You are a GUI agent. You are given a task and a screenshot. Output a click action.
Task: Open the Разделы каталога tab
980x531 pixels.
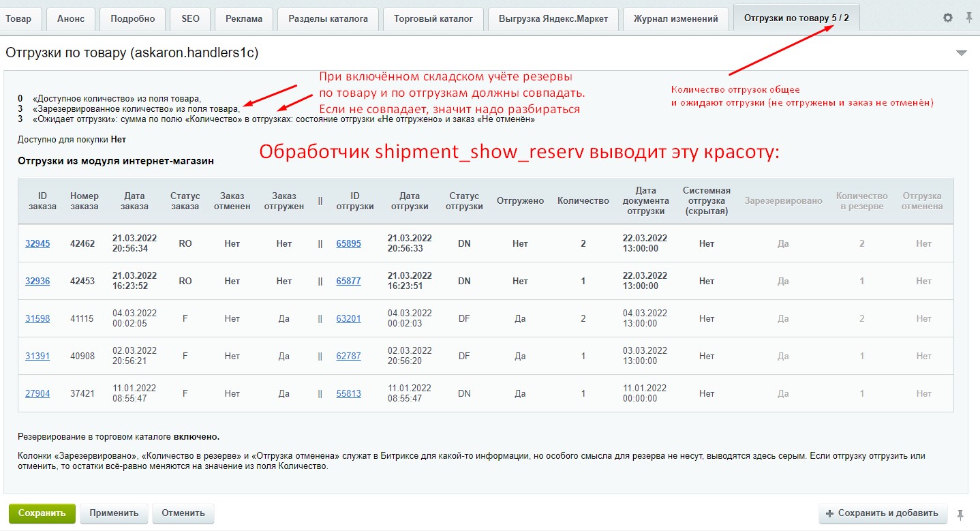pyautogui.click(x=328, y=19)
